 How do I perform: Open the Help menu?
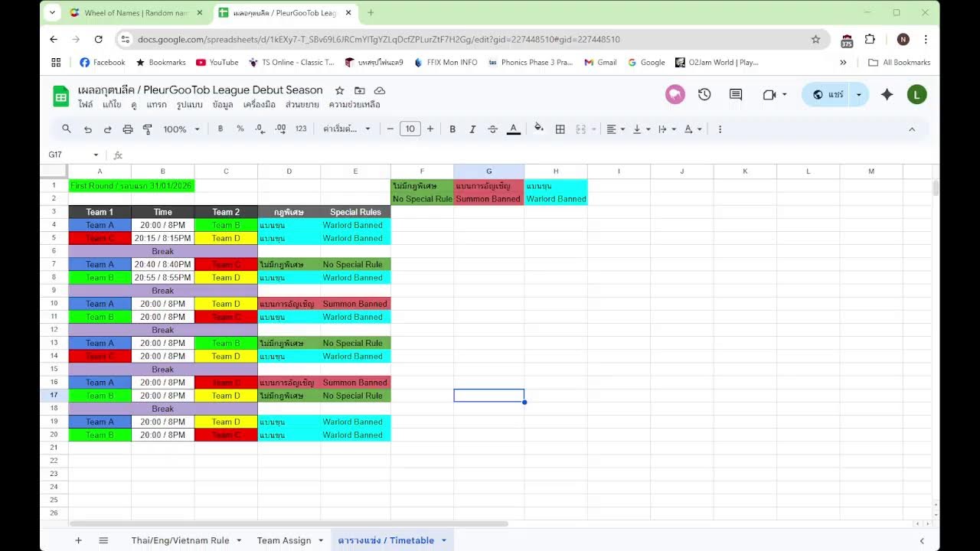click(x=354, y=105)
